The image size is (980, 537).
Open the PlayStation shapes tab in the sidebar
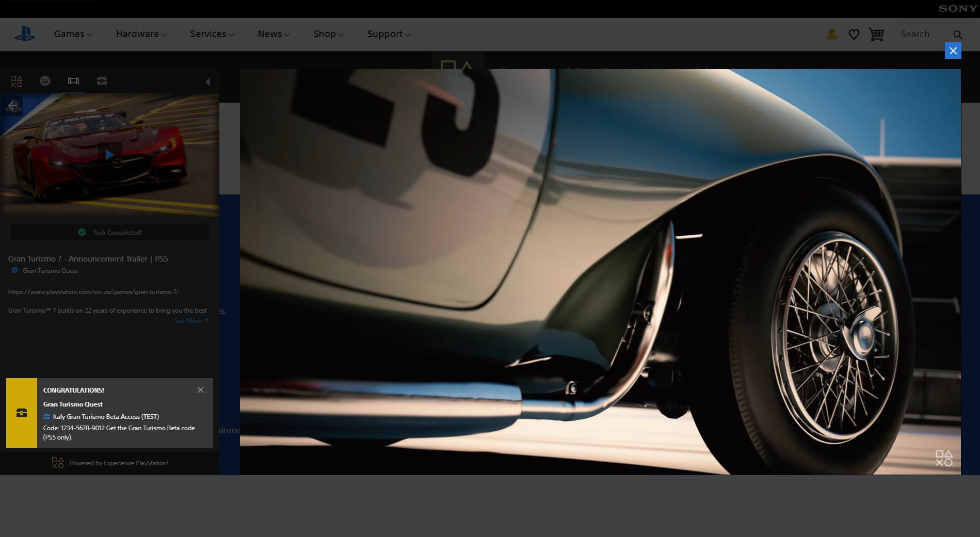(x=17, y=81)
